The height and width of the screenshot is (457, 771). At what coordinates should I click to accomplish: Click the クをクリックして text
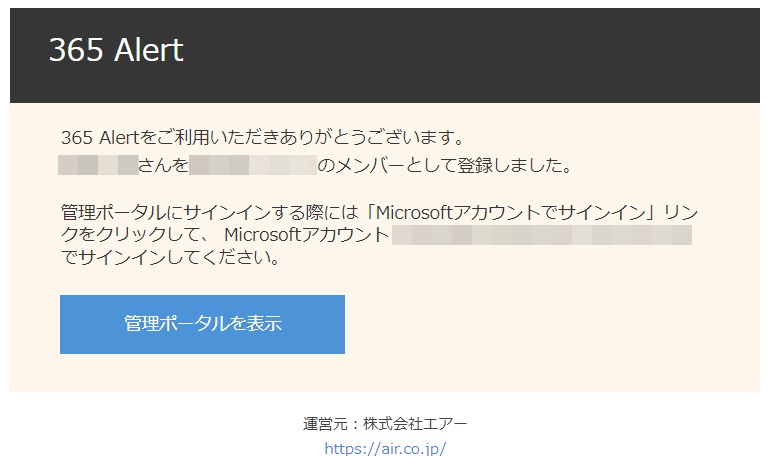tap(136, 236)
